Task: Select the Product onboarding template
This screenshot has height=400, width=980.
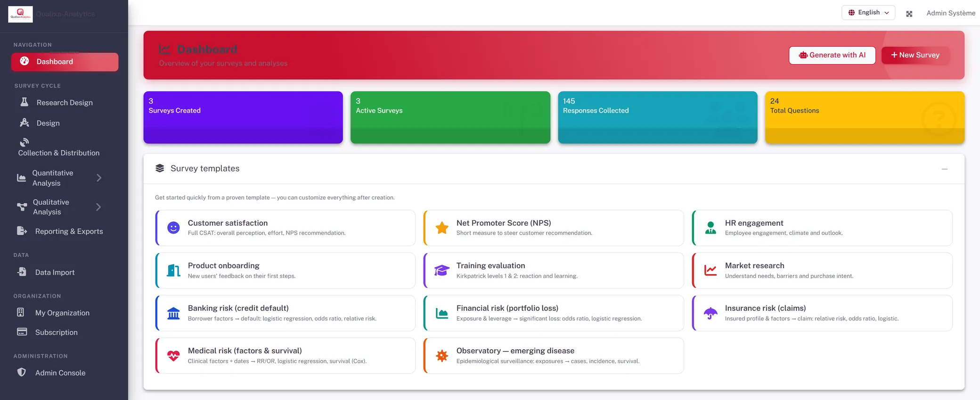Action: point(286,270)
